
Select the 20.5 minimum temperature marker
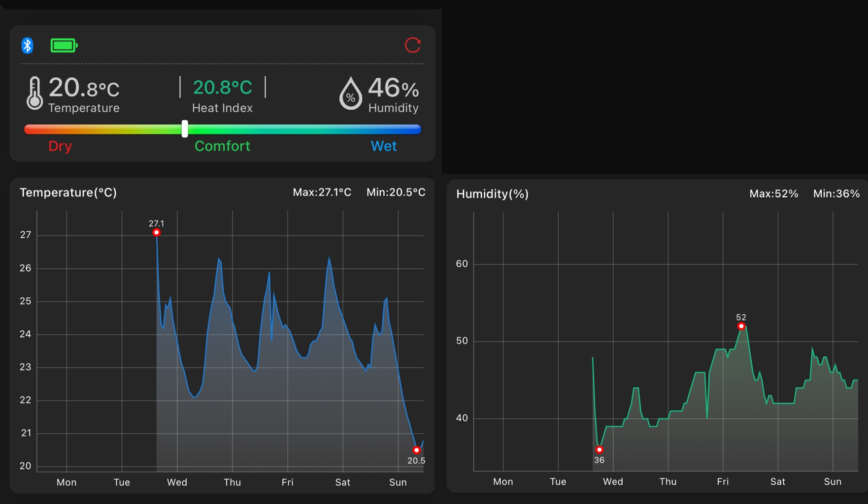[x=416, y=450]
